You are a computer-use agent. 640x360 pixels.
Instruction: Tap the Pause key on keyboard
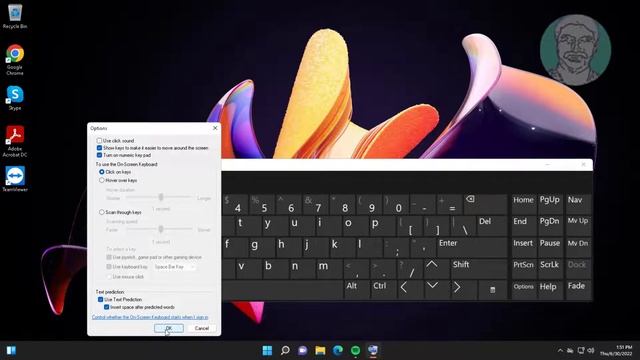[x=550, y=247]
